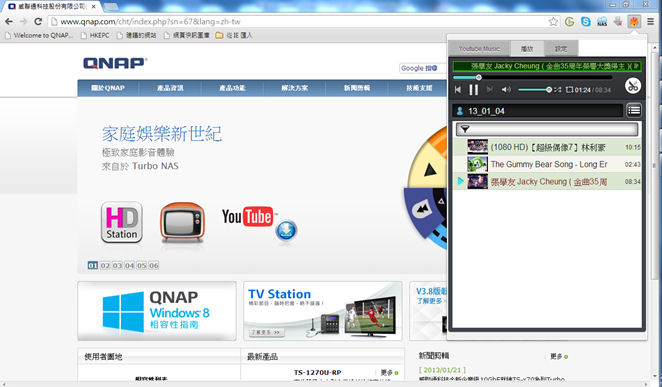The height and width of the screenshot is (387, 662).
Task: Click the scissors cut tool button
Action: pyautogui.click(x=632, y=86)
